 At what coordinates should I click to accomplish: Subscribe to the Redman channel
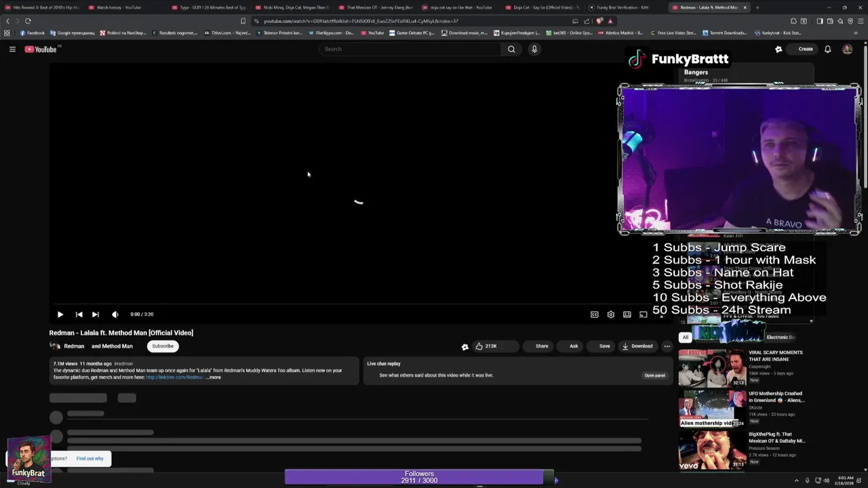pos(163,346)
